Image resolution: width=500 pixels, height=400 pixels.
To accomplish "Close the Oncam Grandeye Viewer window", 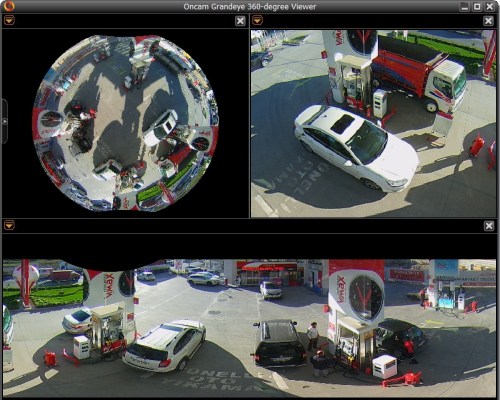I will 490,6.
